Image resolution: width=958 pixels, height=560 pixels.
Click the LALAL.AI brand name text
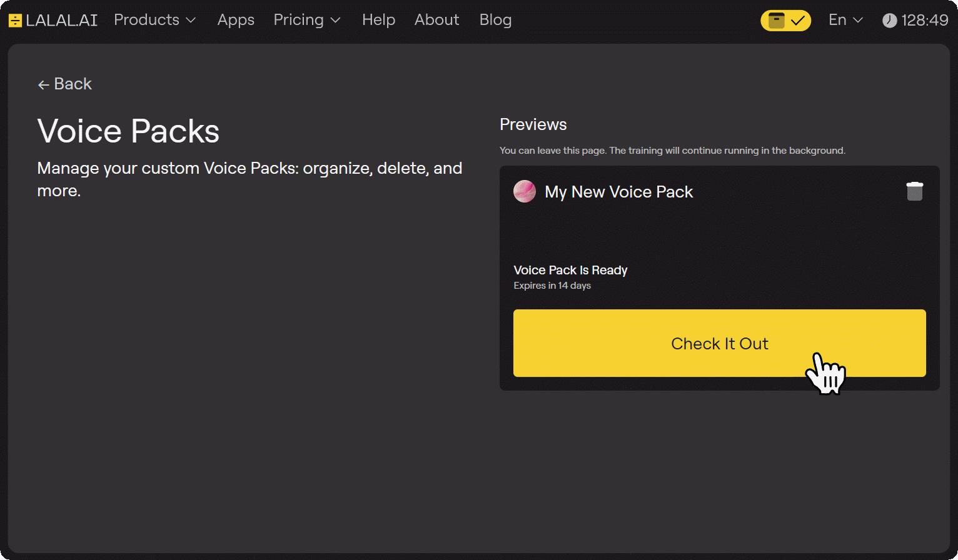tap(61, 21)
